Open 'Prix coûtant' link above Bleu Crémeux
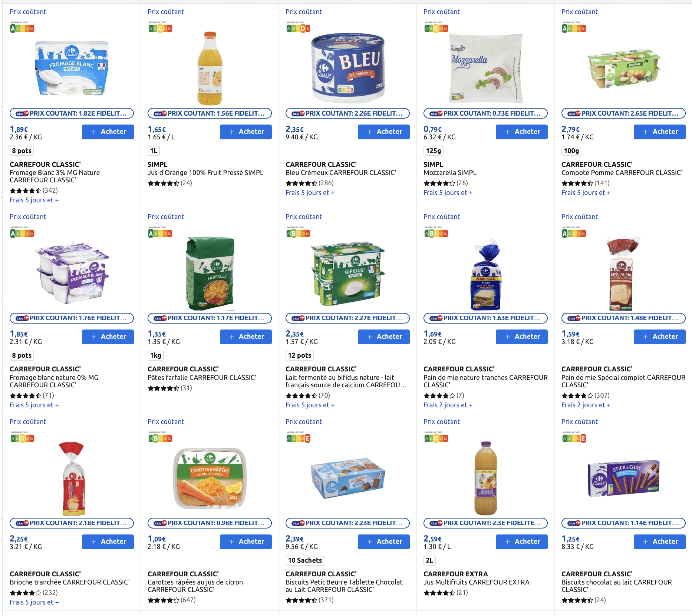The width and height of the screenshot is (692, 616). pyautogui.click(x=303, y=12)
